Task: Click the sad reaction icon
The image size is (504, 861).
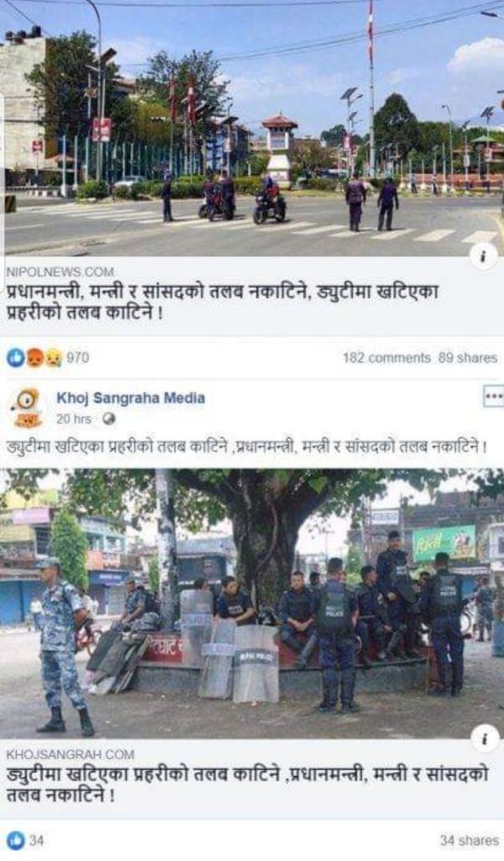Action: coord(53,358)
